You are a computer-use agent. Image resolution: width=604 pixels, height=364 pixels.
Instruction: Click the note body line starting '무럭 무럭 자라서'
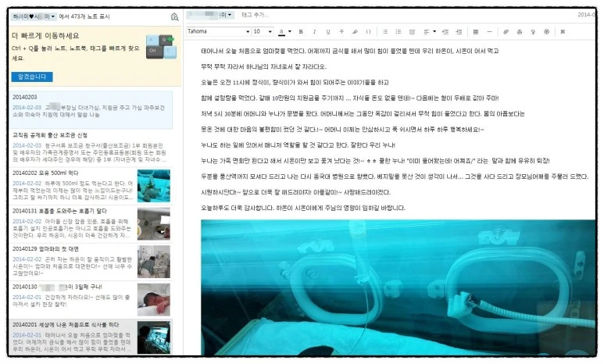tap(263, 66)
